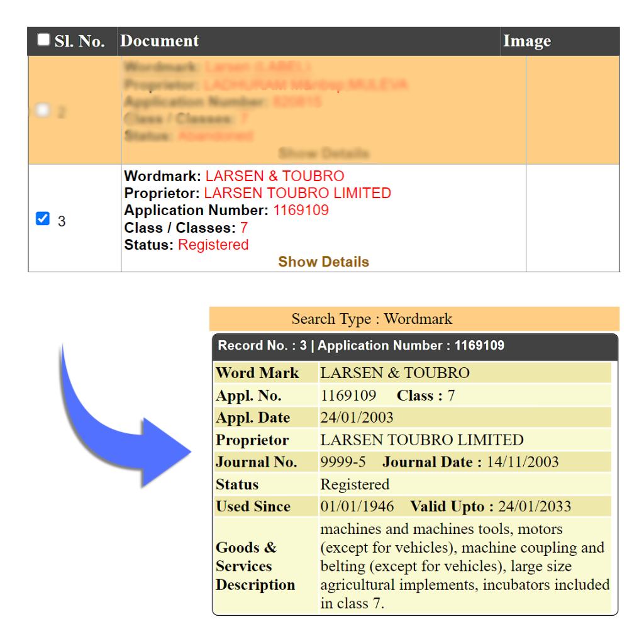Open Show Details for LARSEN & TOUBRO
This screenshot has height=644, width=644.
coord(323,262)
